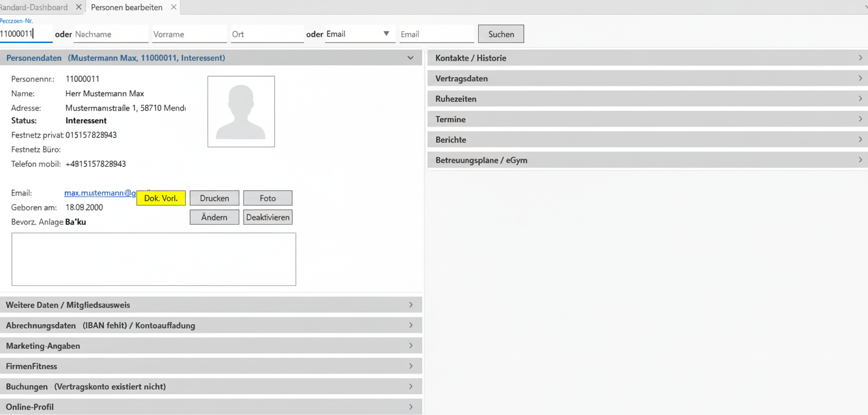
Task: Collapse the Personendaten section
Action: [x=410, y=58]
